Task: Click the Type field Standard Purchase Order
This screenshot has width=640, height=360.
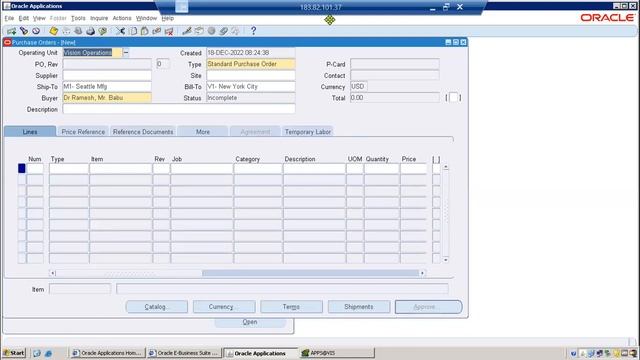Action: click(251, 64)
